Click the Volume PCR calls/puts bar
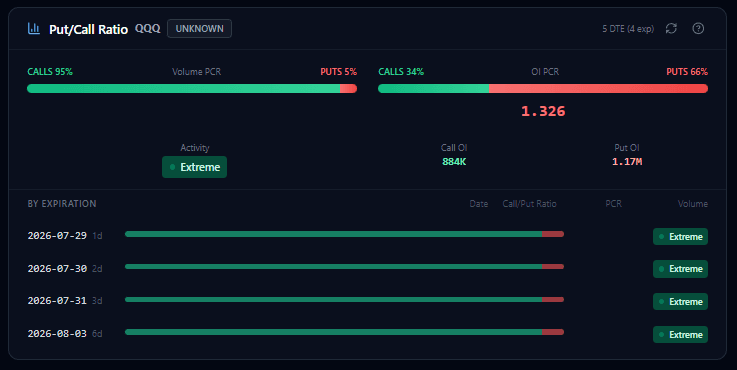The height and width of the screenshot is (370, 737). tap(192, 88)
